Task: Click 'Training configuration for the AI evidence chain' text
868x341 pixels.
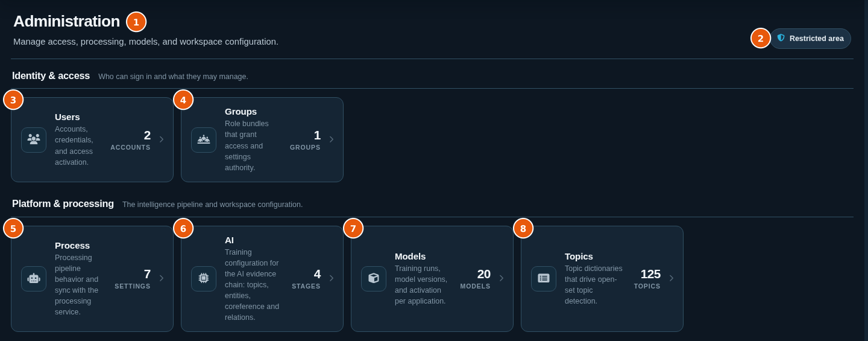Action: [252, 284]
